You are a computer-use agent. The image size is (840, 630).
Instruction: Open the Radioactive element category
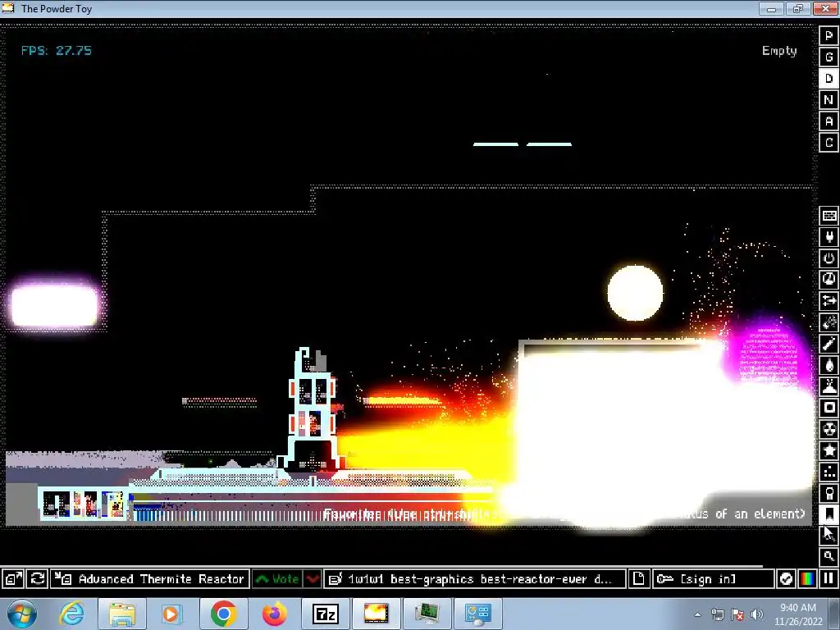click(829, 430)
